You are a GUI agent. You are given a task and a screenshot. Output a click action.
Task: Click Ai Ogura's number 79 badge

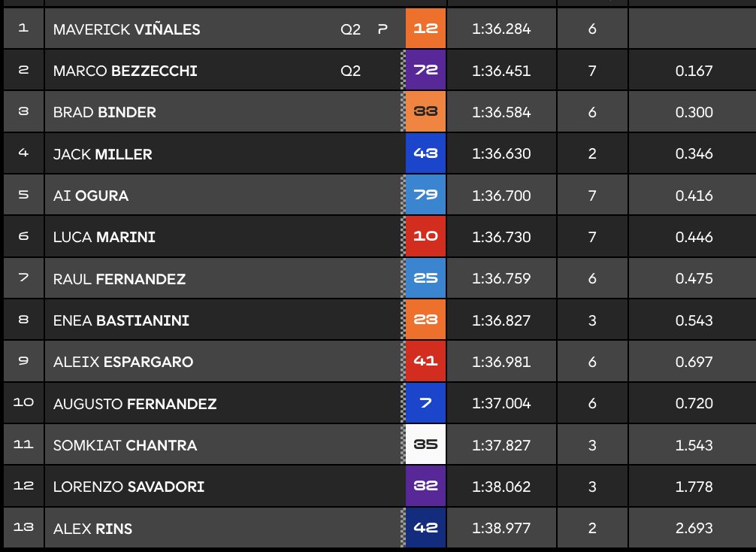pyautogui.click(x=425, y=196)
